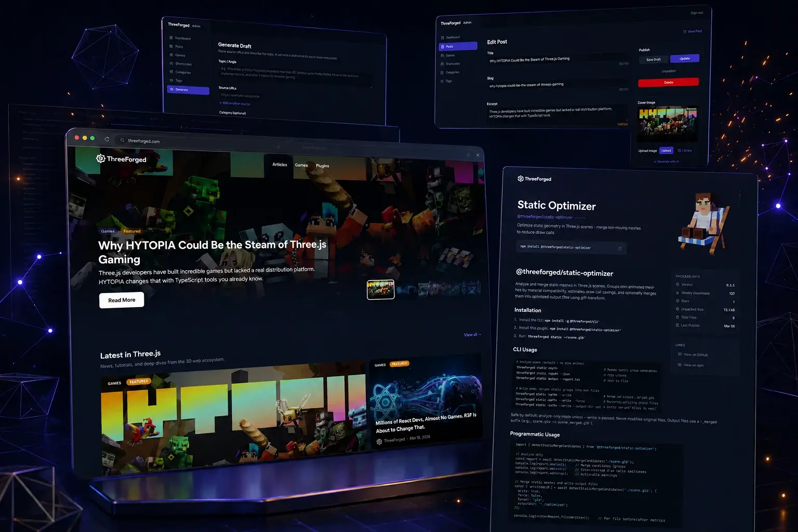Viewport: 798px width, 532px height.
Task: Click the Slug input field in Edit Post
Action: pos(558,85)
